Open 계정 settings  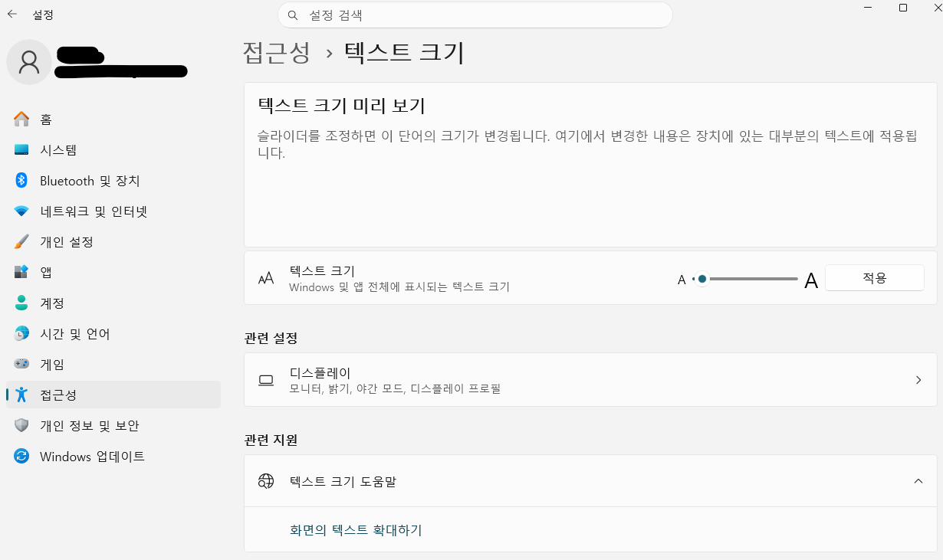(x=113, y=303)
